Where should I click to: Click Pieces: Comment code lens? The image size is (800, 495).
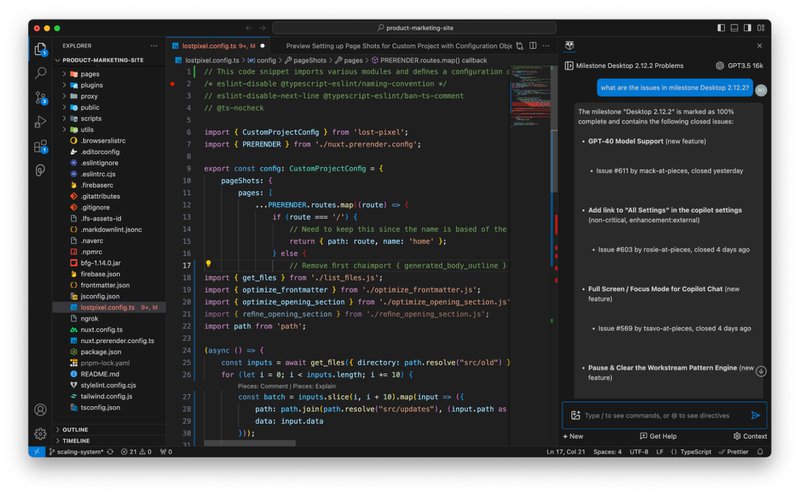pos(263,386)
